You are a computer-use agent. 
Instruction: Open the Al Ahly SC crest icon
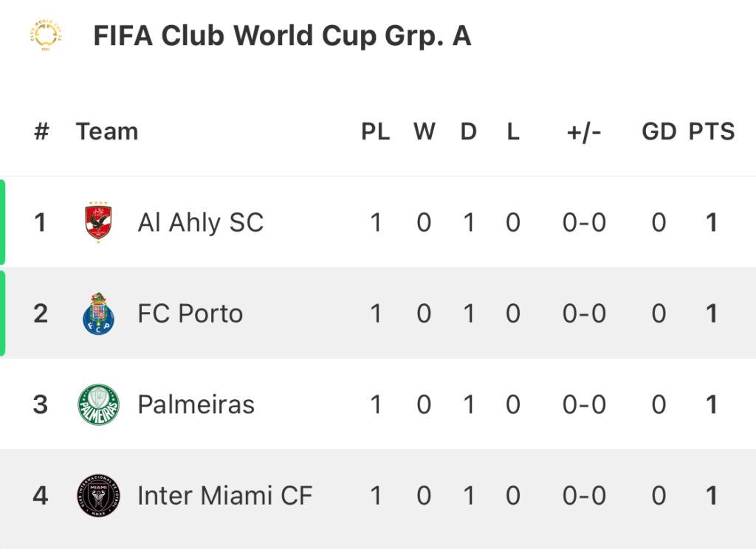tap(98, 222)
